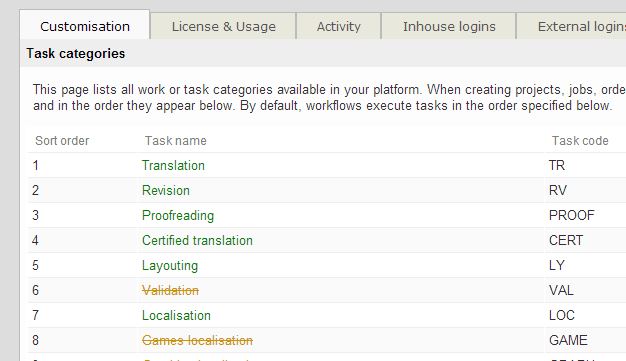Open the License & Usage tab
The image size is (626, 361).
pos(224,26)
